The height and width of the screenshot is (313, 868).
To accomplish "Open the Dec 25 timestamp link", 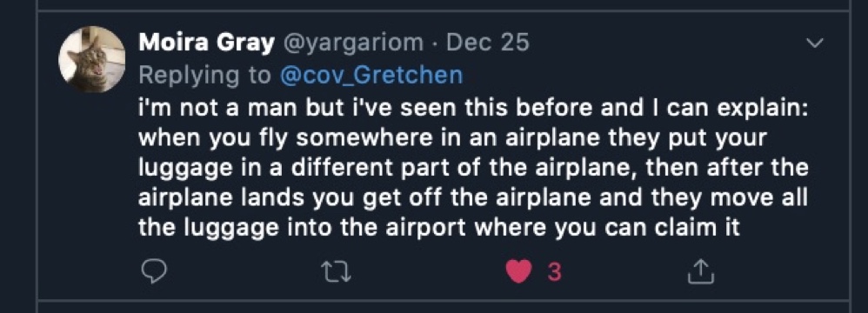I will pos(487,43).
